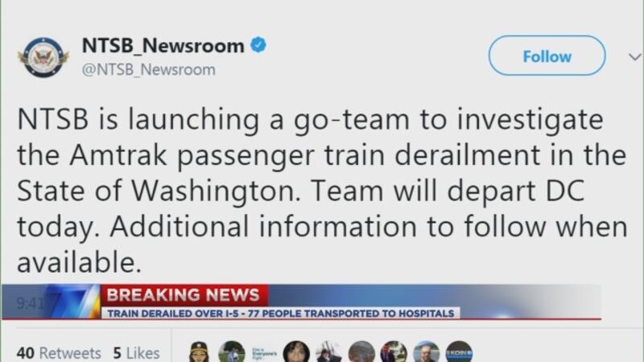The width and height of the screenshot is (644, 362).
Task: View the 5 Likes list
Action: pos(136,353)
